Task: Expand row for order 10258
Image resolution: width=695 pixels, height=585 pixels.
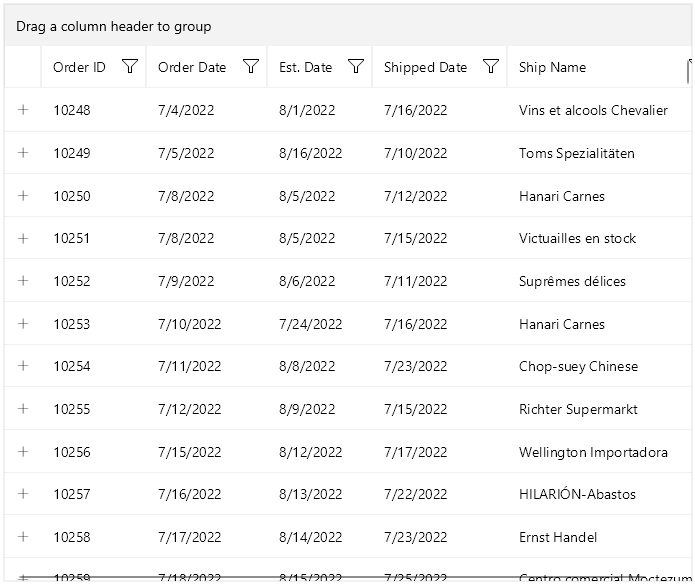Action: (x=23, y=537)
